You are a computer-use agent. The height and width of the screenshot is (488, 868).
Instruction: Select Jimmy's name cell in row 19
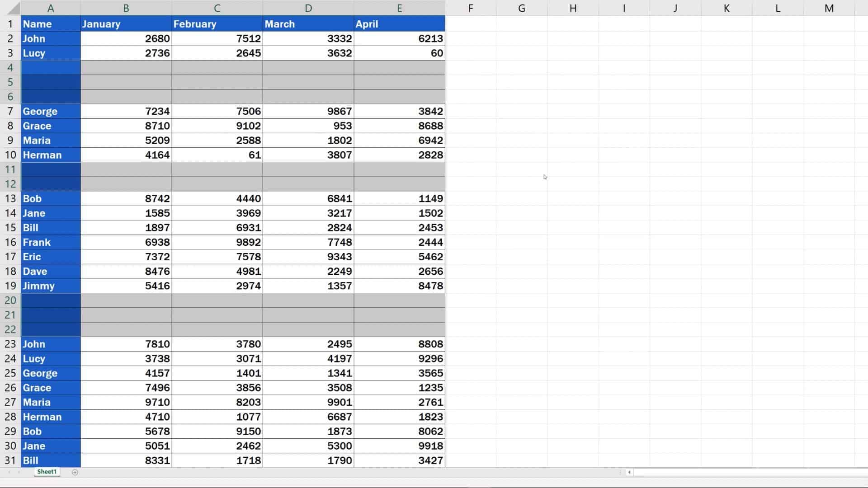point(51,286)
